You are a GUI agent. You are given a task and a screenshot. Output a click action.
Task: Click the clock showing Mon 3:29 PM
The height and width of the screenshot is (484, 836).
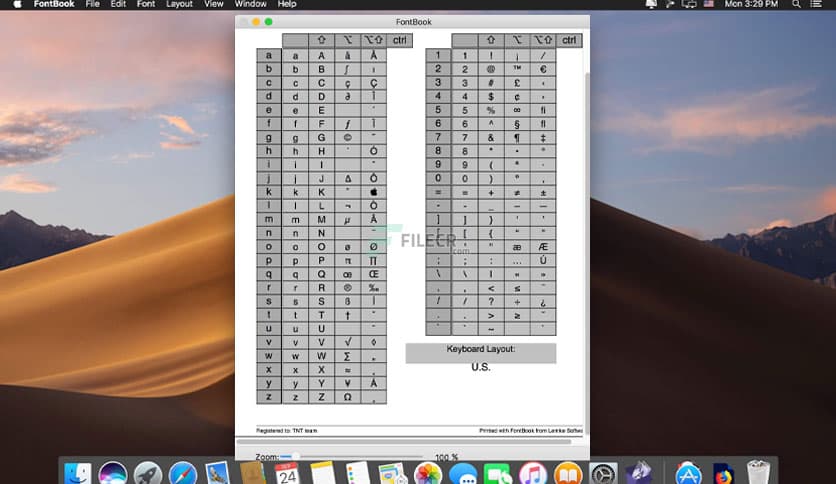tap(751, 4)
